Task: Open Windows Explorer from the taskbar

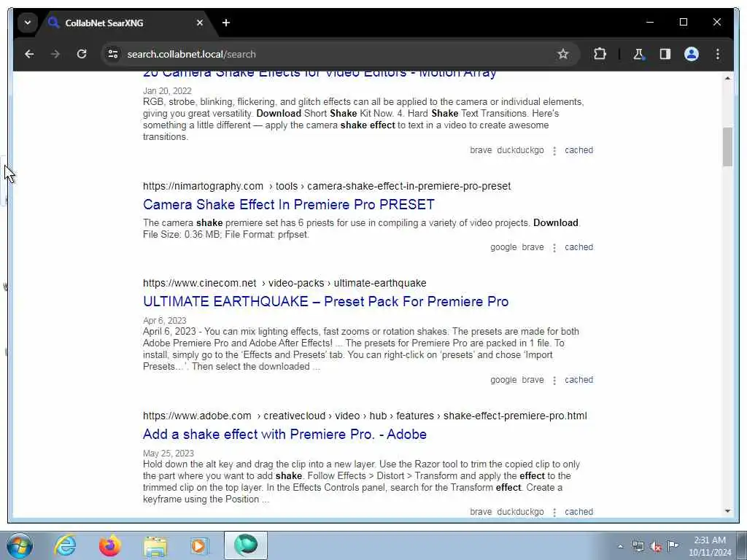Action: click(x=155, y=545)
